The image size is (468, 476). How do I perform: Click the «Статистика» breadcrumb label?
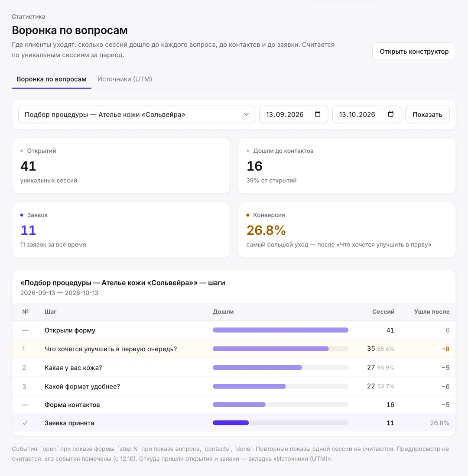coord(29,17)
